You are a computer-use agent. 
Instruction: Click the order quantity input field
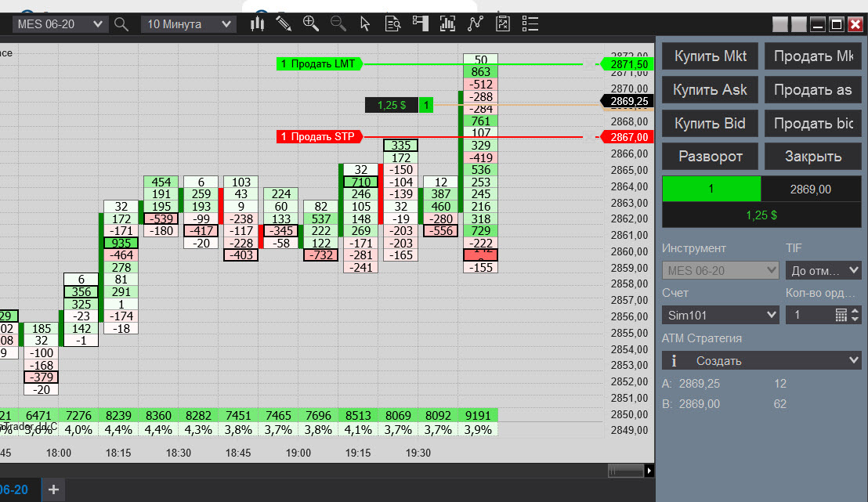coord(810,316)
